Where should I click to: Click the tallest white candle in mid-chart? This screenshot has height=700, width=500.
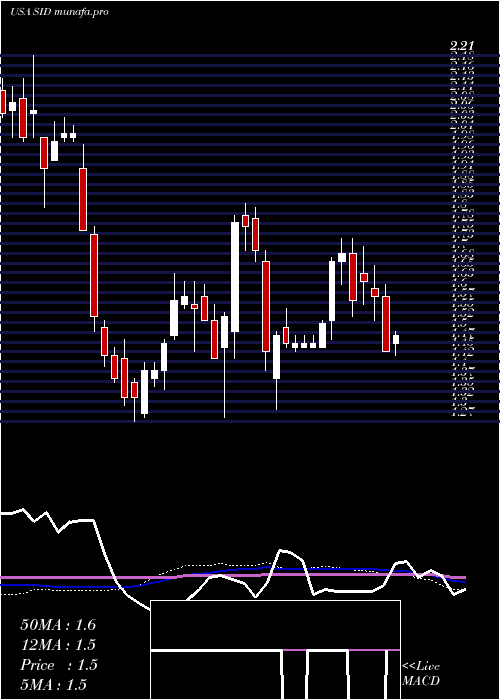(235, 277)
